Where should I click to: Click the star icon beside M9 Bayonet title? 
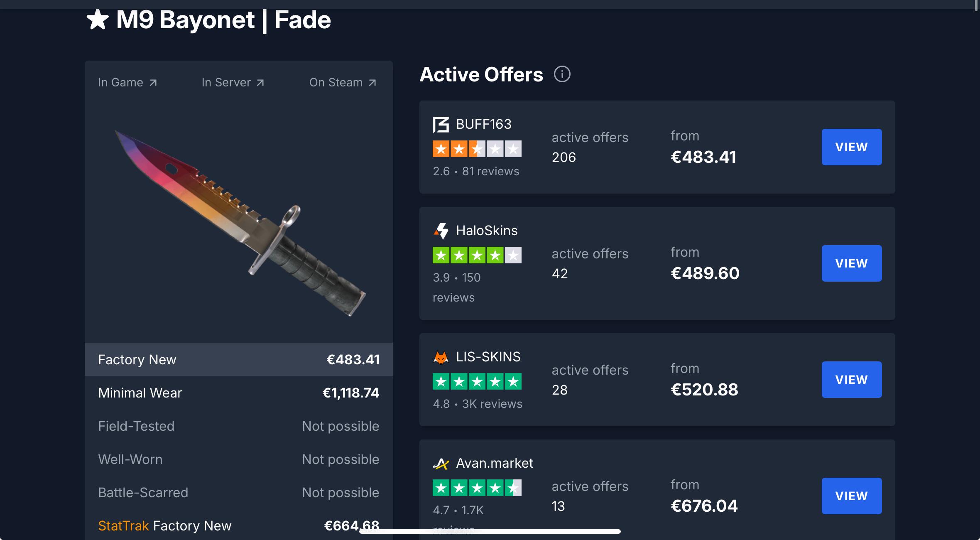click(98, 20)
